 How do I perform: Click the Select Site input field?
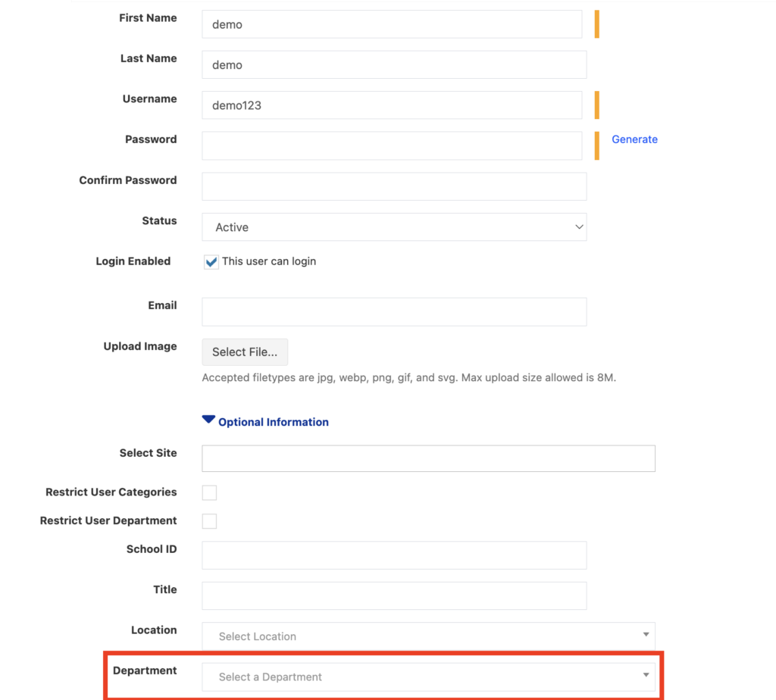pos(427,458)
